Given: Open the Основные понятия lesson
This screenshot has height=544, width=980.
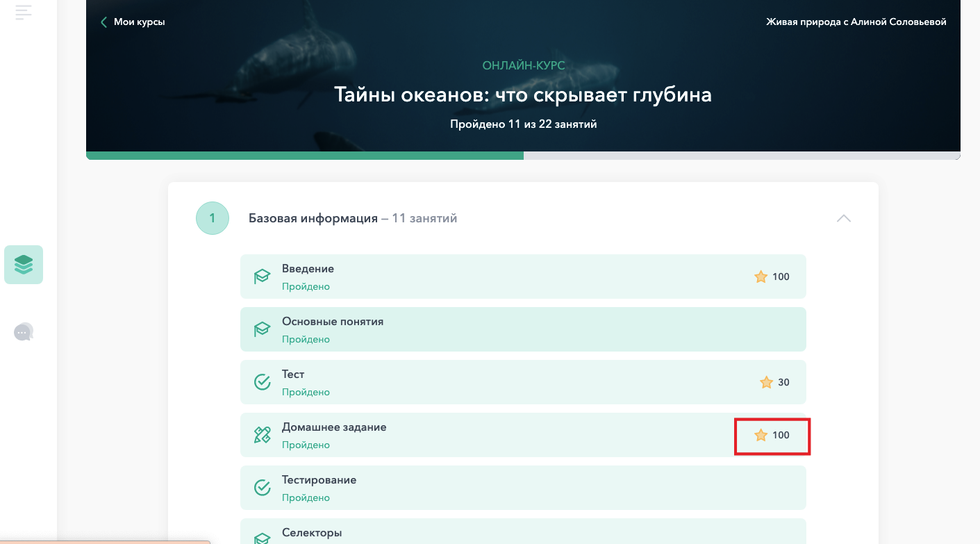Looking at the screenshot, I should [523, 329].
